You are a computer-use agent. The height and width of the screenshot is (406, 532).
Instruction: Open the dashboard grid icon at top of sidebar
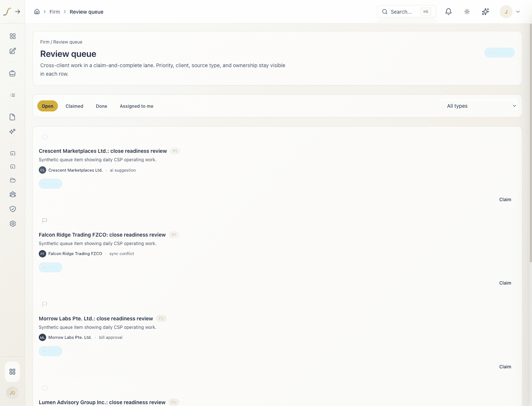pyautogui.click(x=13, y=36)
